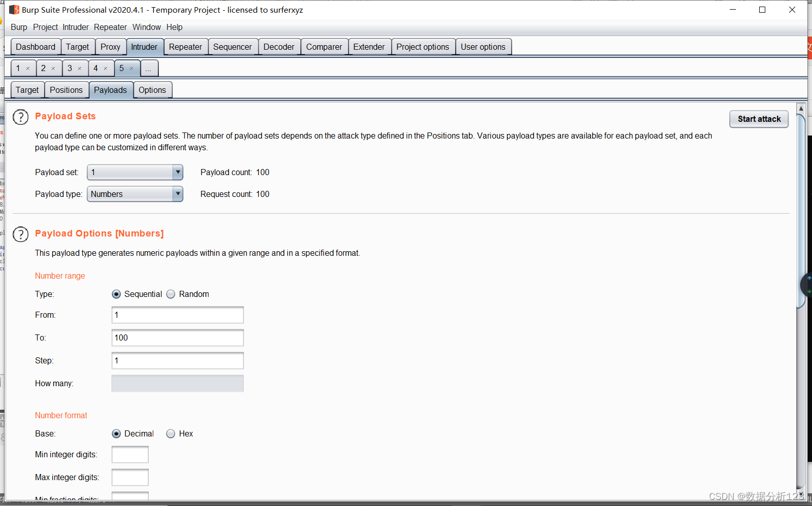Click the vertical scrollbar thumb
This screenshot has height=506, width=812.
[801, 211]
